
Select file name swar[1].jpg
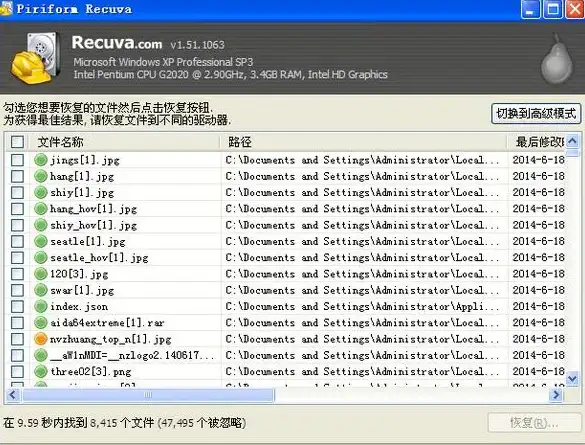click(82, 290)
